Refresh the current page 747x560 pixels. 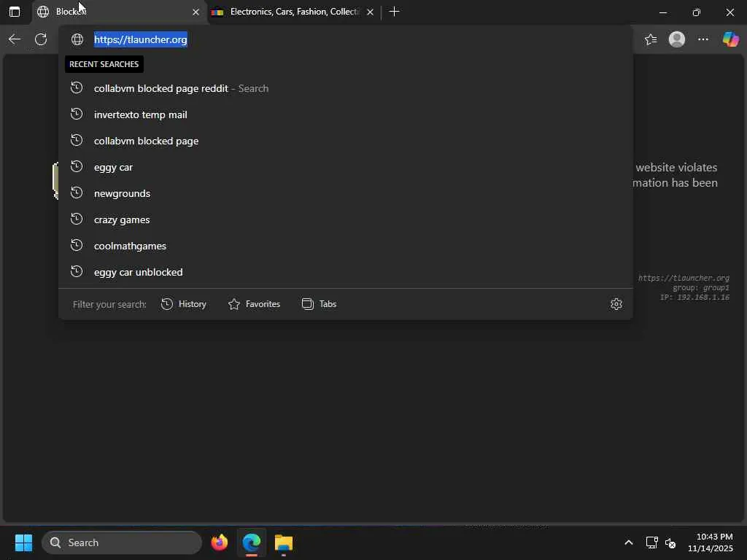coord(41,39)
